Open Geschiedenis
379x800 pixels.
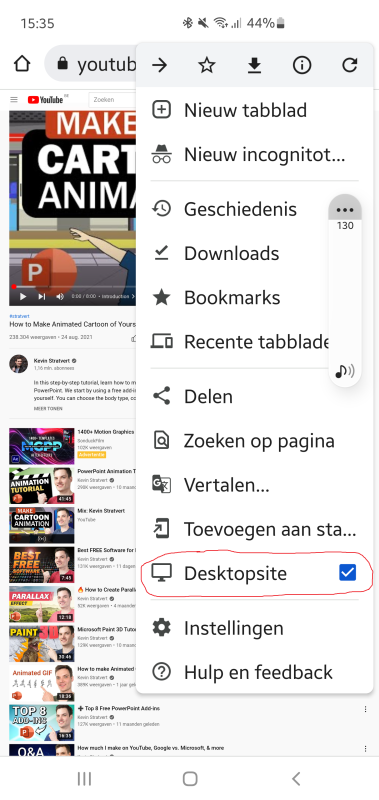click(232, 209)
